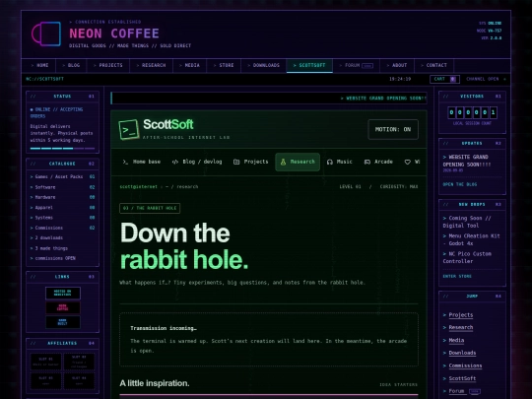Jump to Downloads in Jump panel
The image size is (532, 399).
(x=462, y=353)
